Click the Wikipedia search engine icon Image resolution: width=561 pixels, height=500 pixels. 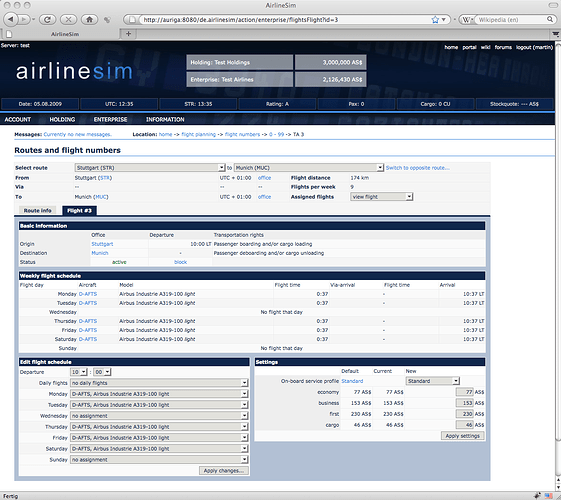tap(466, 20)
